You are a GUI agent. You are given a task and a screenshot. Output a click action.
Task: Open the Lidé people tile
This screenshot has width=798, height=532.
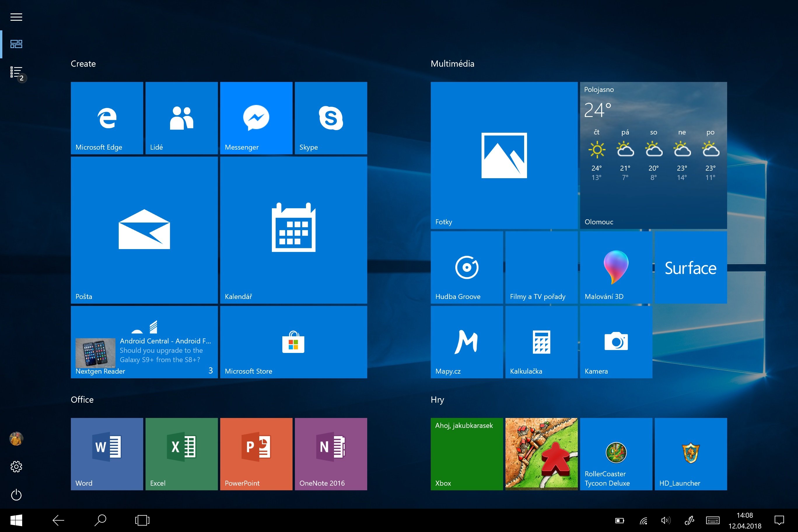pyautogui.click(x=181, y=118)
